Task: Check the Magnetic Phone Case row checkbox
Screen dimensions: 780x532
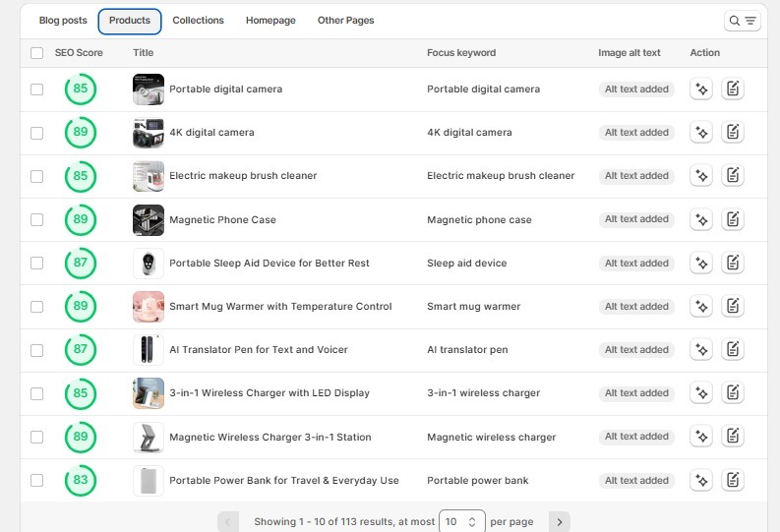Action: 37,220
